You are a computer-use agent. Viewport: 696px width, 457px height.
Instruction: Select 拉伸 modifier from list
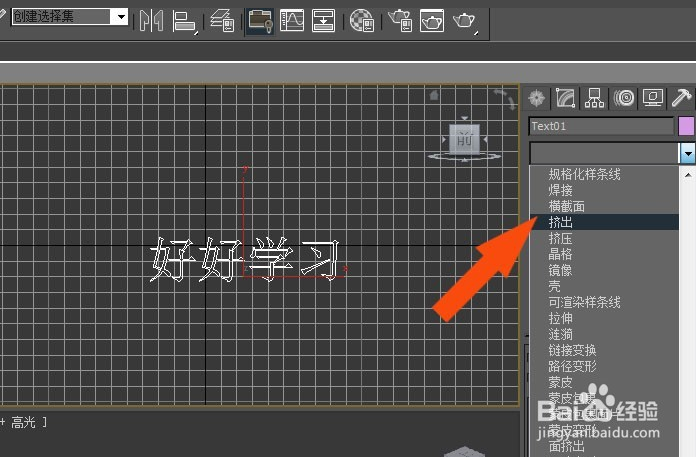tap(561, 319)
